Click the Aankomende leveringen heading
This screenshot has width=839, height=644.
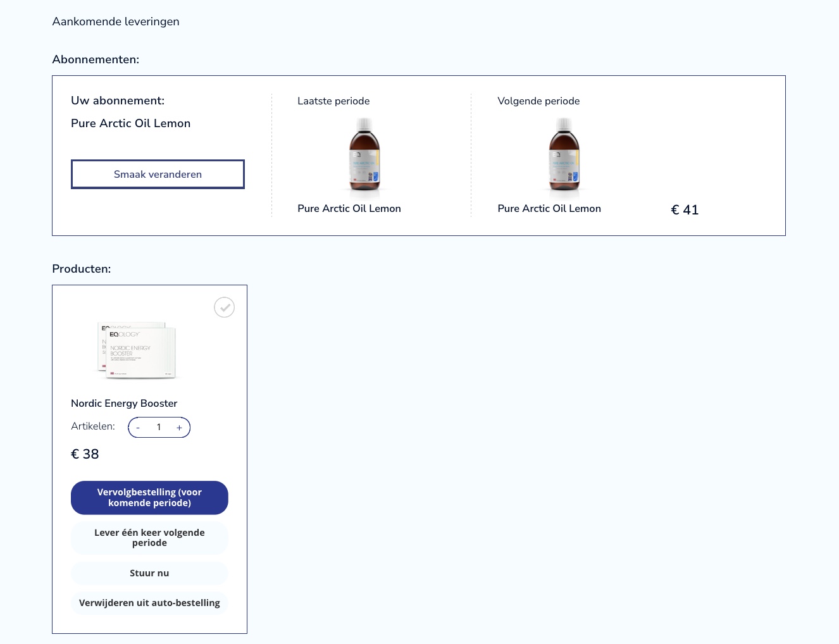pos(116,22)
